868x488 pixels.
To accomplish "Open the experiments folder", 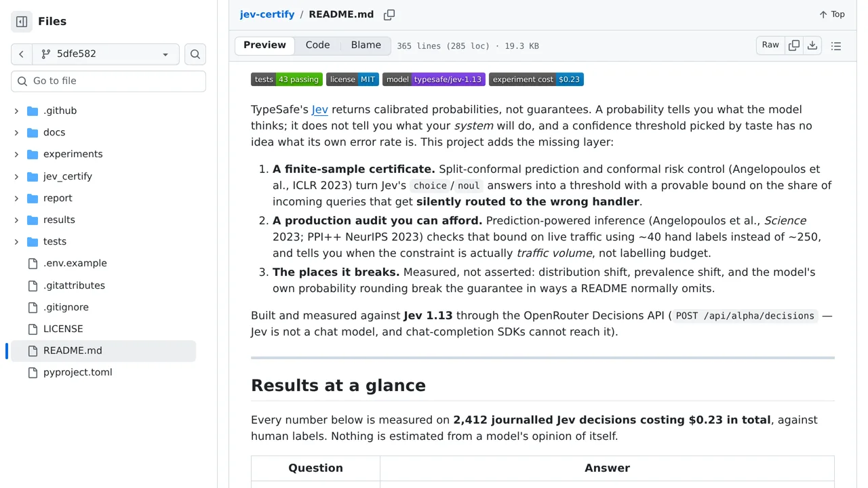I will pos(73,154).
